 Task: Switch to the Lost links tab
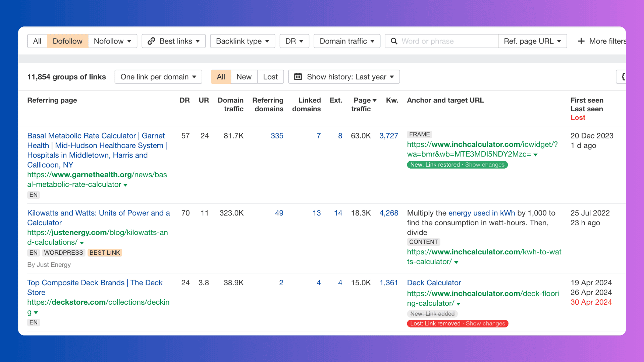tap(270, 77)
